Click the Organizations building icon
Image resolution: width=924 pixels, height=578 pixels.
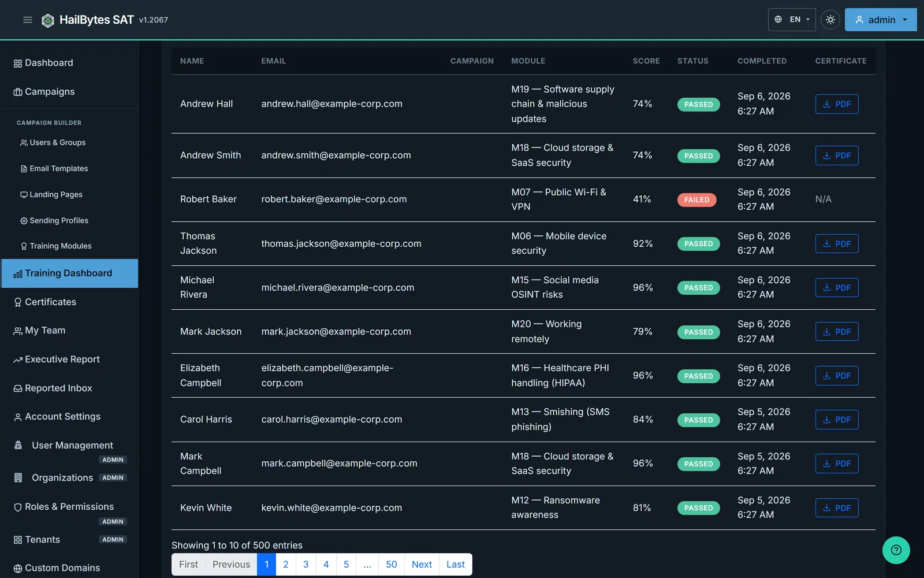click(18, 478)
